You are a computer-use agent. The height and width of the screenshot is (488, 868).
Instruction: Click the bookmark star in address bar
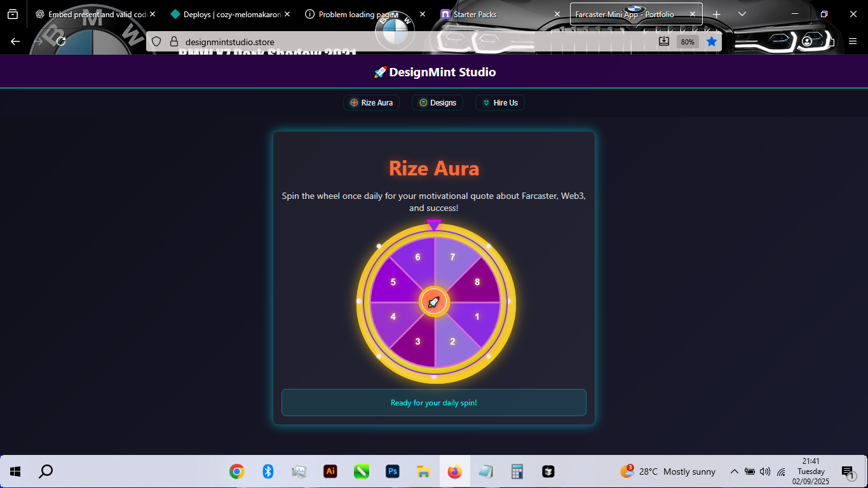712,41
